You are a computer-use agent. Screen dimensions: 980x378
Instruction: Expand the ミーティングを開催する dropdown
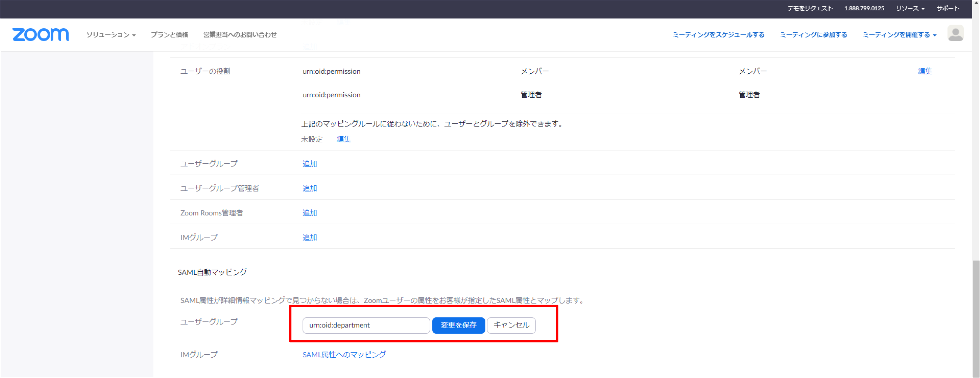899,35
